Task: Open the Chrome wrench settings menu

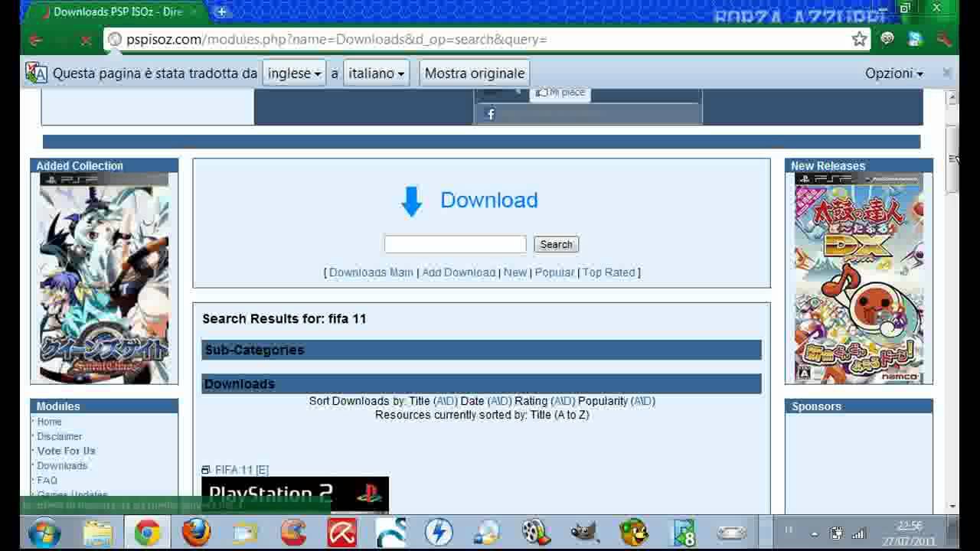Action: pos(943,39)
